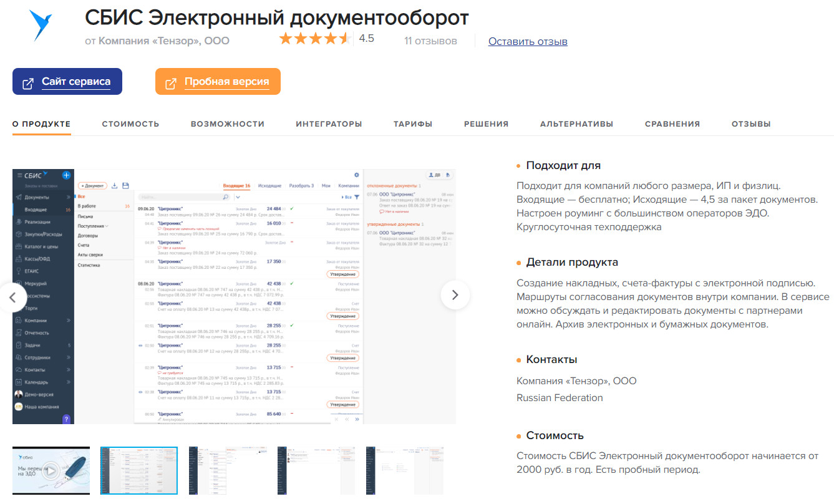Open the Сравнения tab
Screen dimensions: 834x504
click(x=672, y=124)
